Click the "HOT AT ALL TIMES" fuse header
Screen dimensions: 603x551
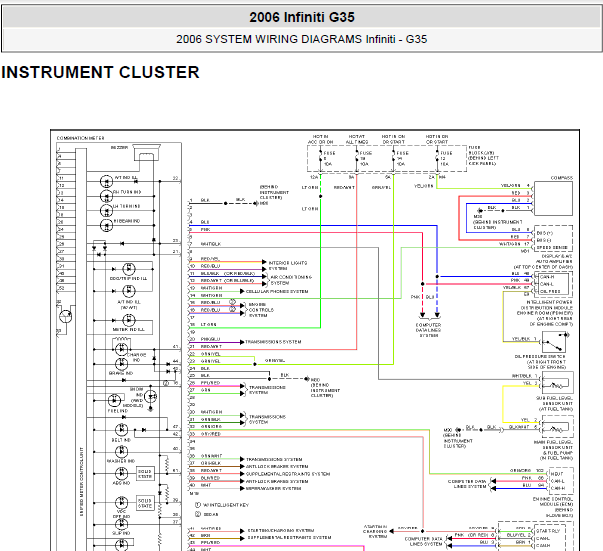point(357,140)
